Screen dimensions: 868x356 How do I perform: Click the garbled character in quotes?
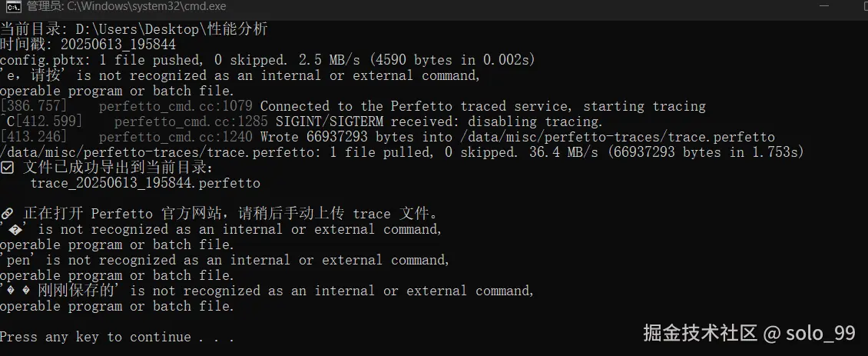[15, 229]
